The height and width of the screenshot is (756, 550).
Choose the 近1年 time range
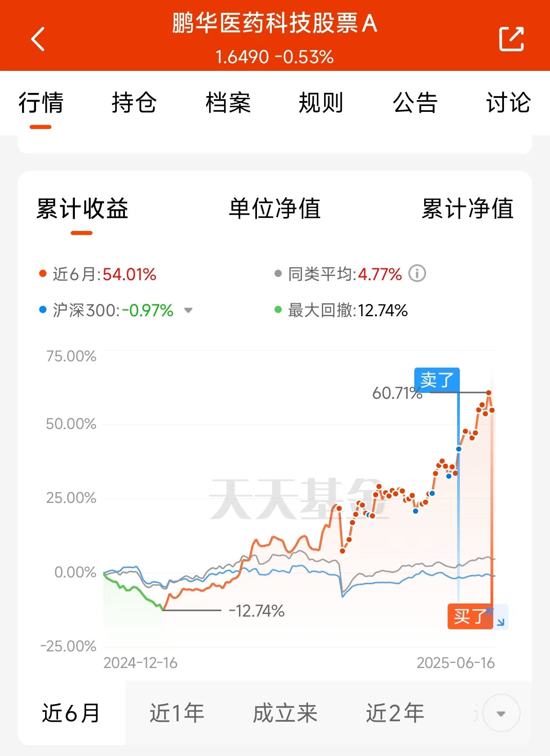(x=177, y=713)
